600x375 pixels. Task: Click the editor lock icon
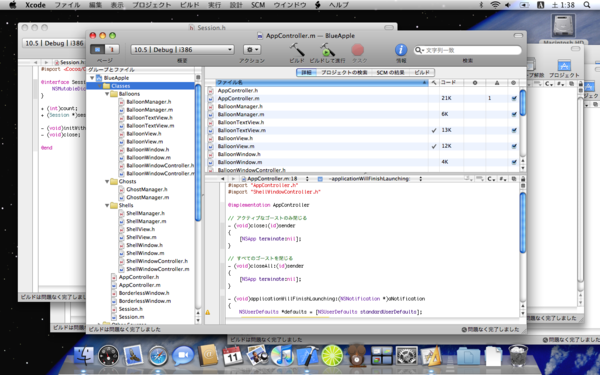click(523, 179)
